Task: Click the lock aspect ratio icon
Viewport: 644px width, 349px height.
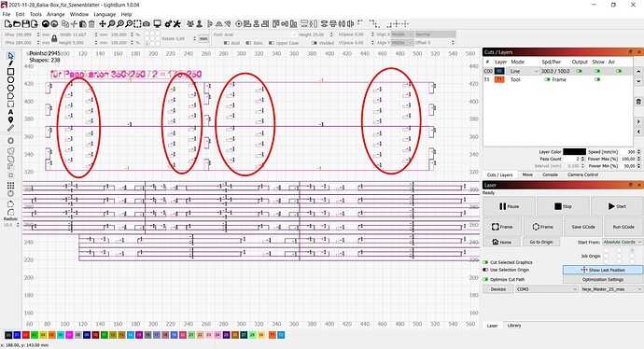Action: [x=54, y=38]
